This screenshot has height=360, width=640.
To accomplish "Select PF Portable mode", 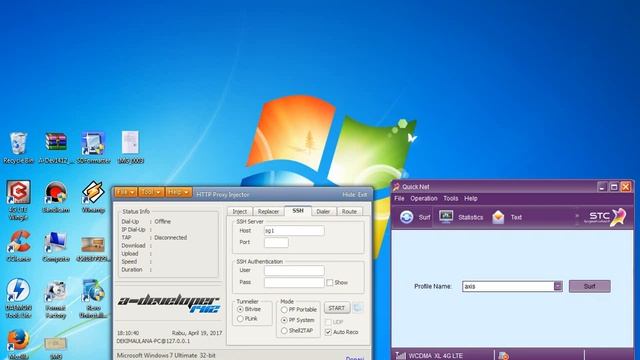I will point(284,310).
